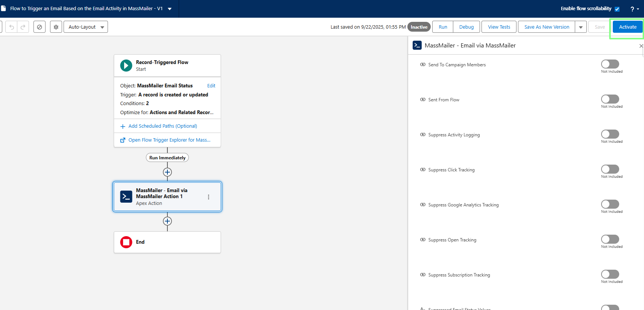Toggle Suppress Click Tracking switch
The image size is (644, 310).
click(610, 169)
